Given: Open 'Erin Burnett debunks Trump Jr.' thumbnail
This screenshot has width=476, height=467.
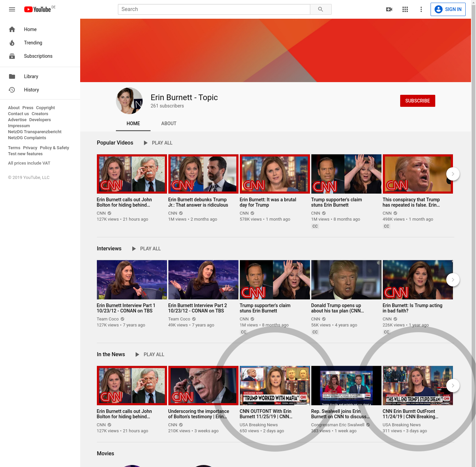Looking at the screenshot, I should point(203,174).
